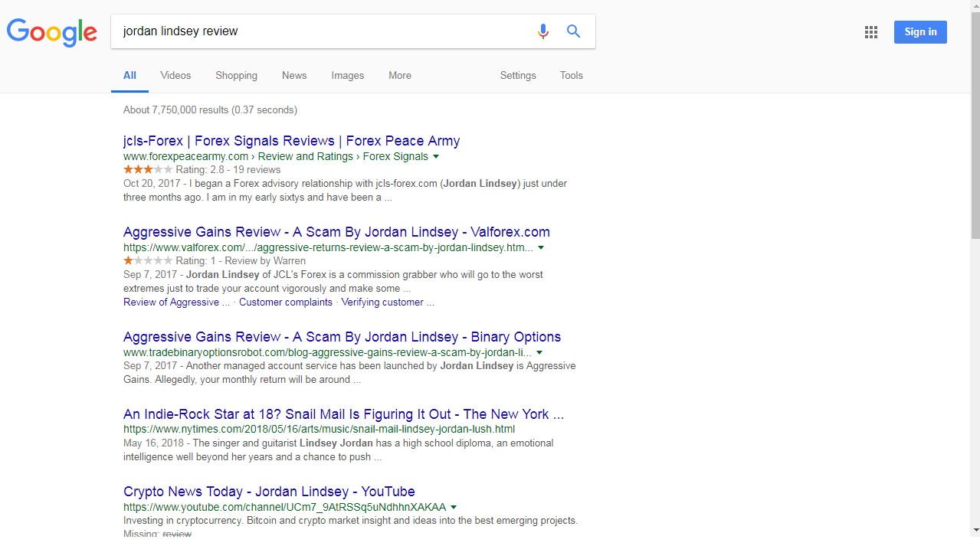Open the Valforex.com Aggressive Gains Review result
The height and width of the screenshot is (546, 980).
pyautogui.click(x=336, y=232)
